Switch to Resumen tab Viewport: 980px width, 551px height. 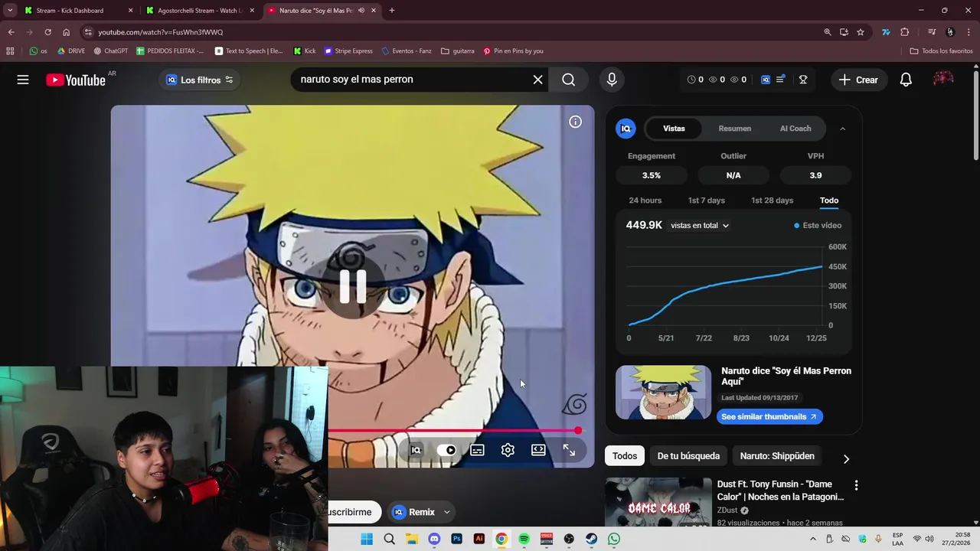pyautogui.click(x=734, y=129)
